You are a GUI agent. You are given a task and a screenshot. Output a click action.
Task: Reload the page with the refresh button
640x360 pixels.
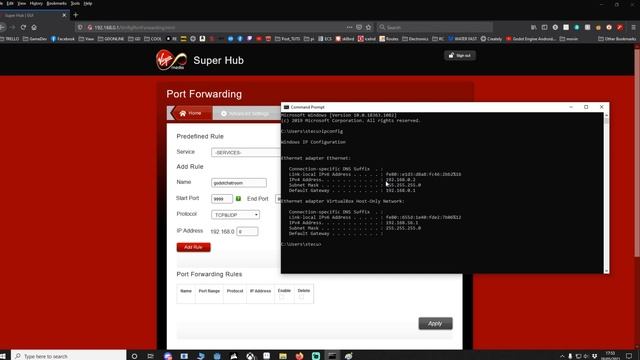pyautogui.click(x=23, y=27)
